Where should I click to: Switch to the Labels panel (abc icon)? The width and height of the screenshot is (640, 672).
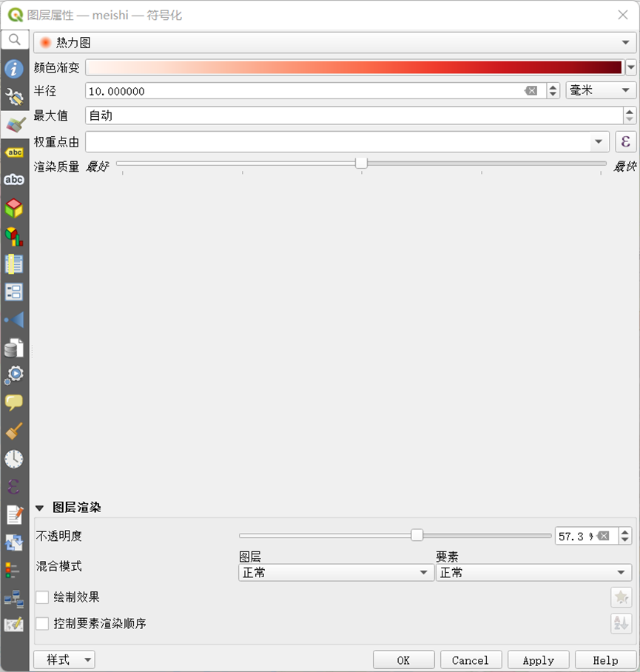click(x=15, y=152)
